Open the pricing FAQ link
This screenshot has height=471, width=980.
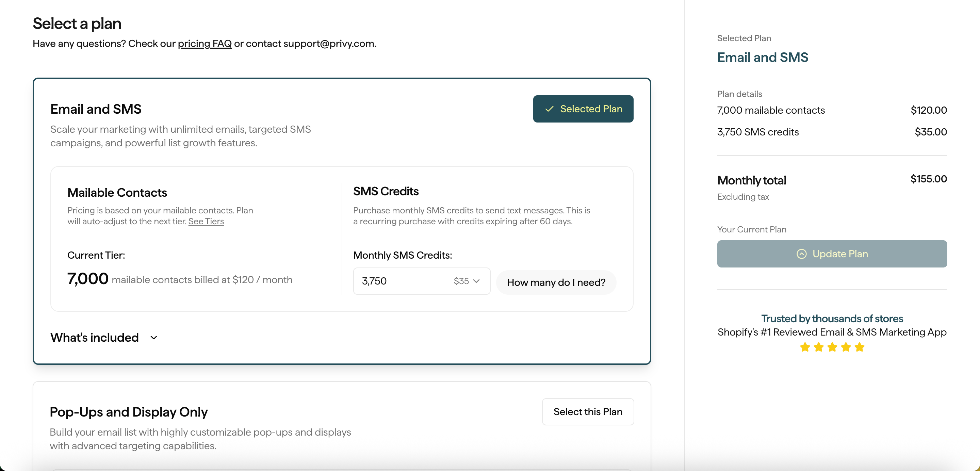click(205, 43)
